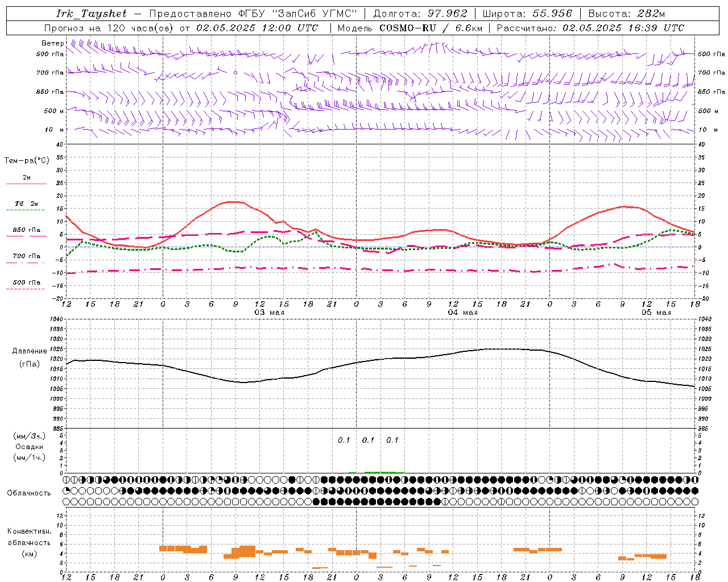Click the Осадки panel label

click(x=30, y=447)
